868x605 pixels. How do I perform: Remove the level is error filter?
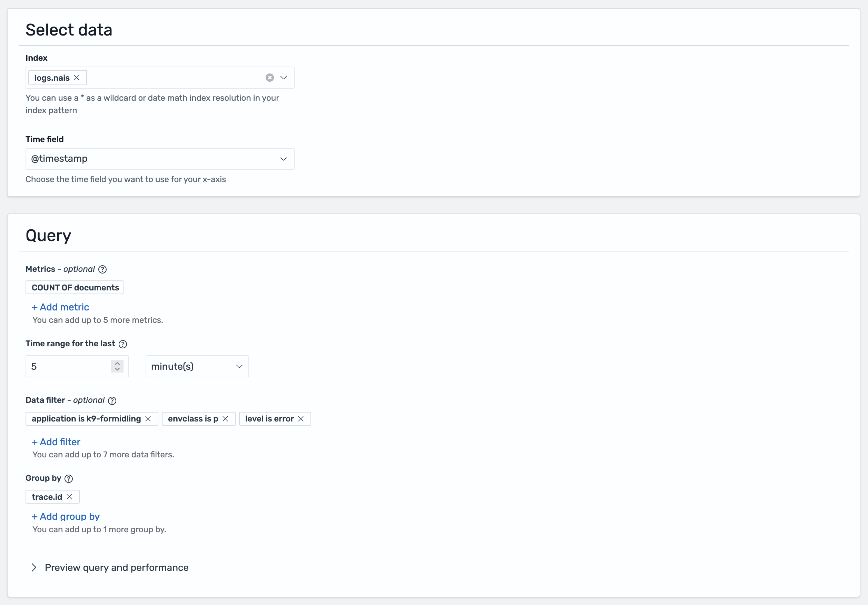click(x=301, y=419)
